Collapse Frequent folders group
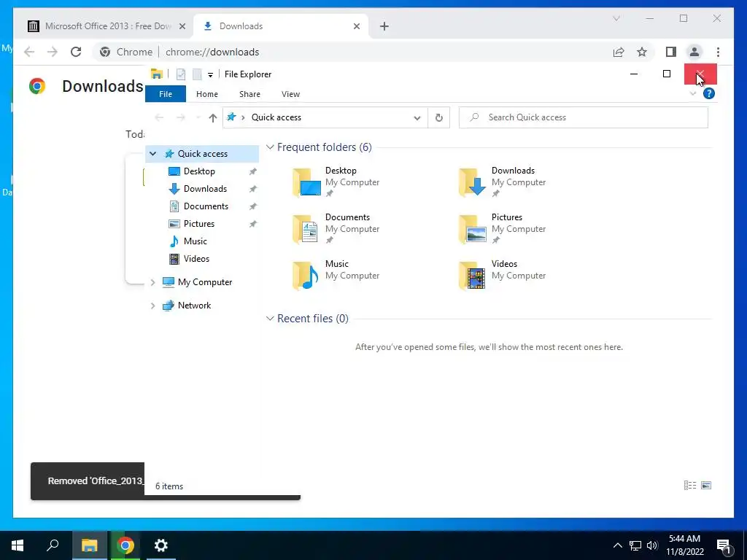The height and width of the screenshot is (560, 747). 270,147
